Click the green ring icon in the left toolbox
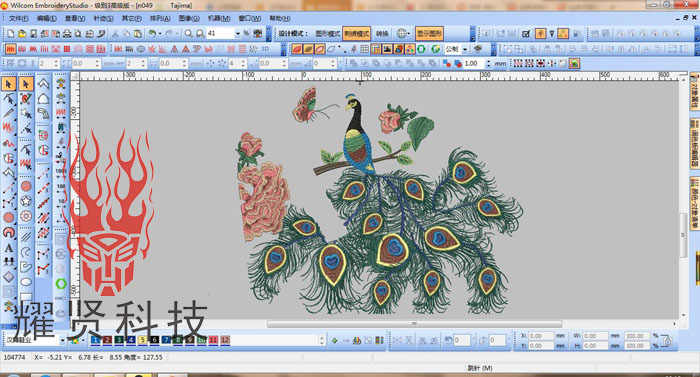 point(61,283)
